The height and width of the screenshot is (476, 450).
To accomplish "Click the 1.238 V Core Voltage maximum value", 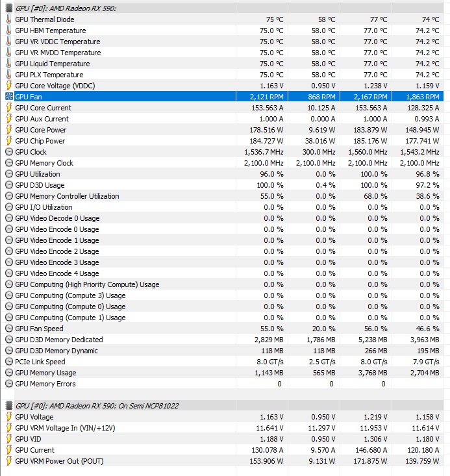I will pos(375,86).
